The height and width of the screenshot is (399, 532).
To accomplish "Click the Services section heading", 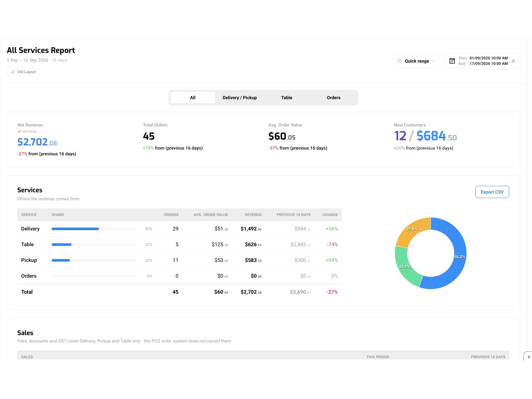I will (30, 190).
